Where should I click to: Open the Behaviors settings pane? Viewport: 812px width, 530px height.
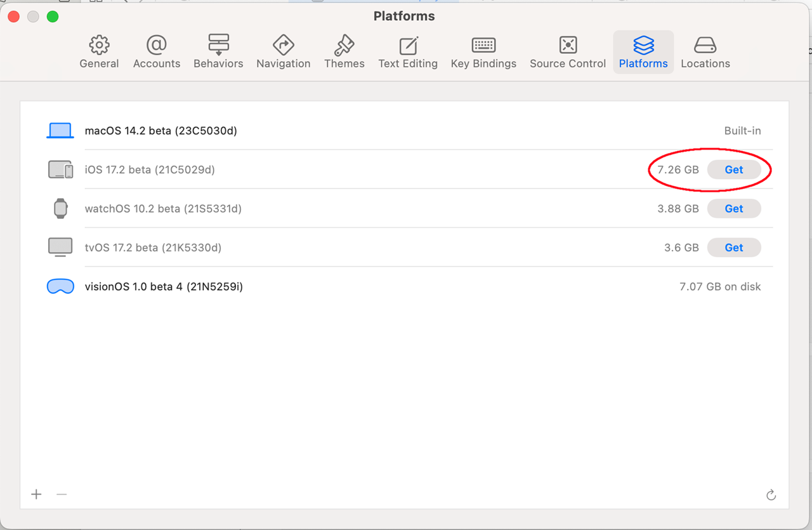[218, 52]
